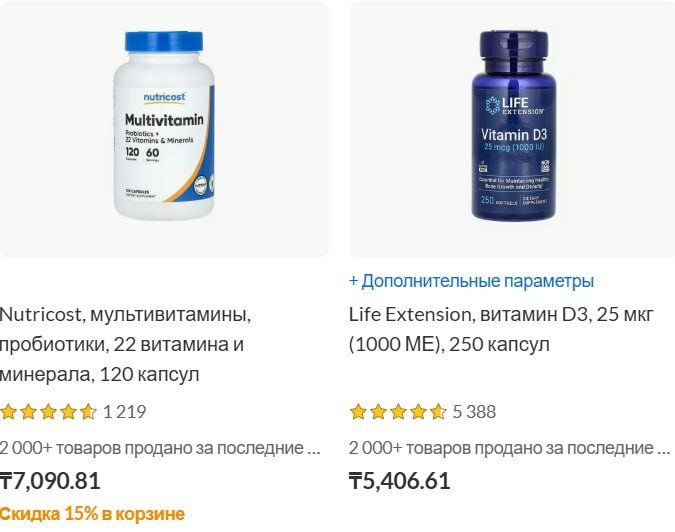Viewport: 675px width, 532px height.
Task: Open Life Extension витамин D3 title
Action: (501, 330)
